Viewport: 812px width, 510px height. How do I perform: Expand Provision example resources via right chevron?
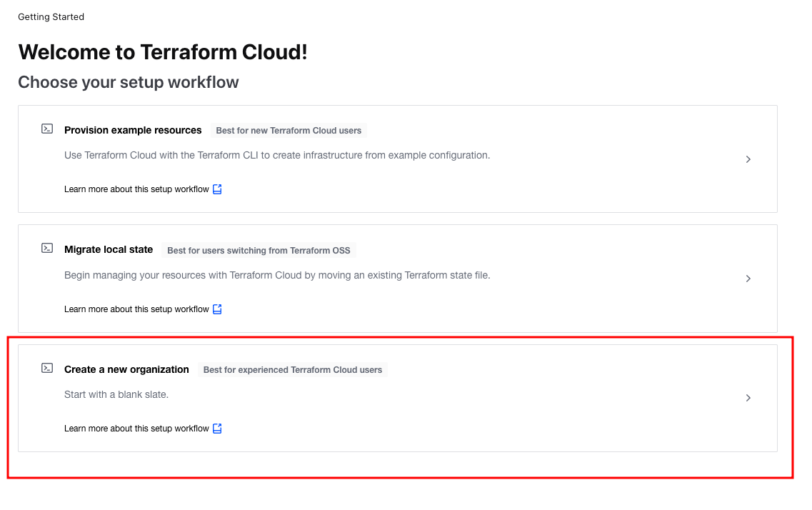pos(748,159)
